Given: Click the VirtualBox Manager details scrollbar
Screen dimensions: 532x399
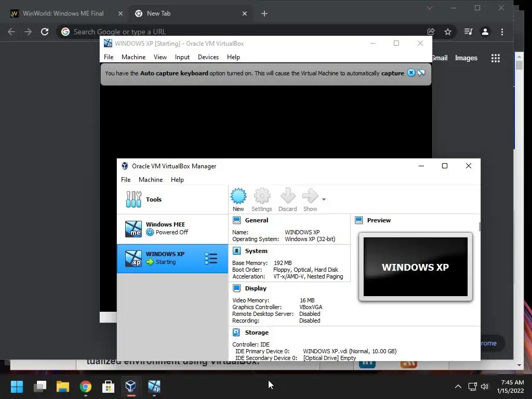Looking at the screenshot, I should click(x=480, y=227).
